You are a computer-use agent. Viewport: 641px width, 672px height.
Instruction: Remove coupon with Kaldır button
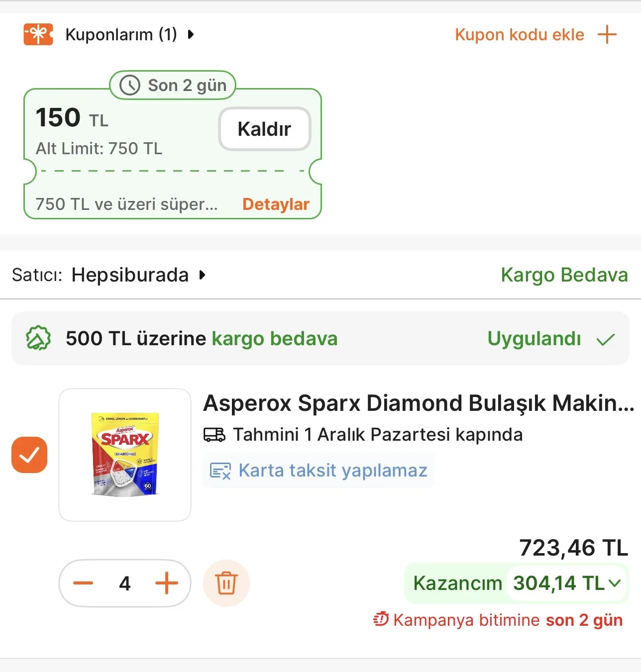(x=264, y=129)
